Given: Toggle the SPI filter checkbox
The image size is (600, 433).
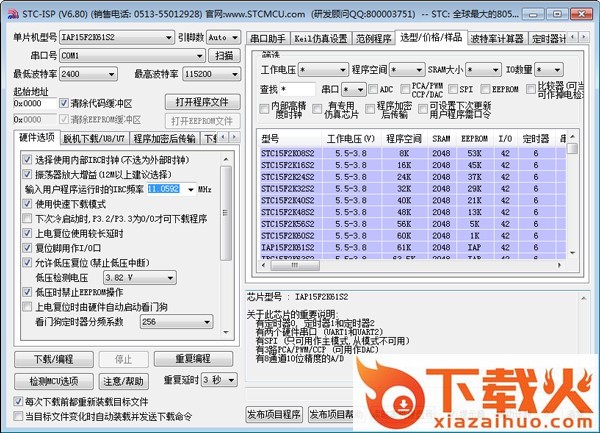Looking at the screenshot, I should tap(453, 89).
